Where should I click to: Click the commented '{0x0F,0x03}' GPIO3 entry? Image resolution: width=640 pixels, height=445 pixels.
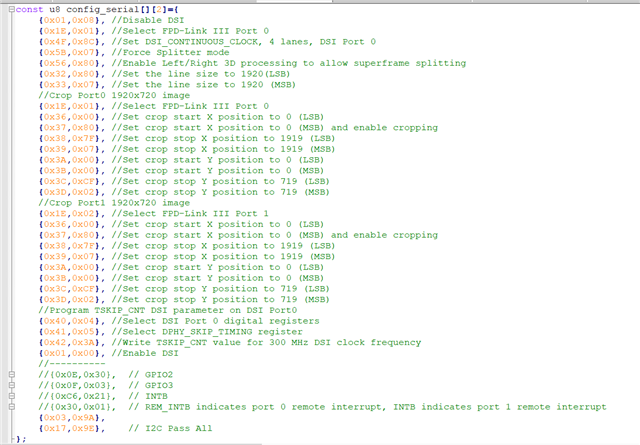77,385
